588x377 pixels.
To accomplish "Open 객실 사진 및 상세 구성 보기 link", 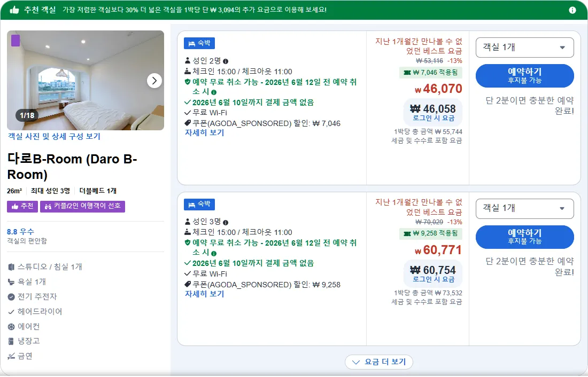I will pyautogui.click(x=54, y=136).
